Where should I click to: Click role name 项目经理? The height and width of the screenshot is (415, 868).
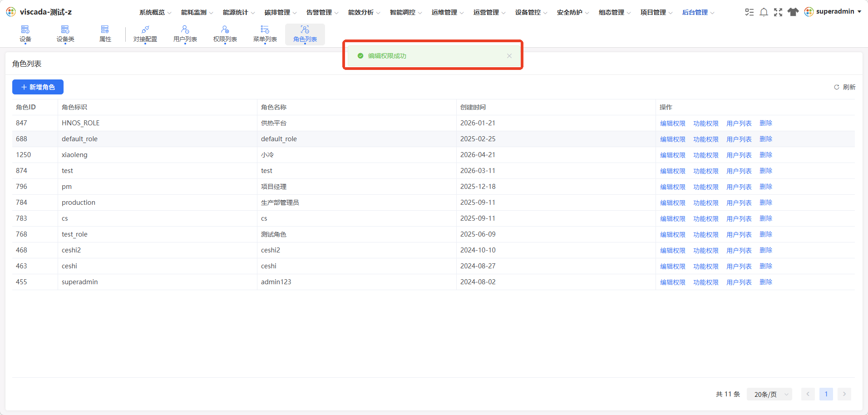pos(274,187)
